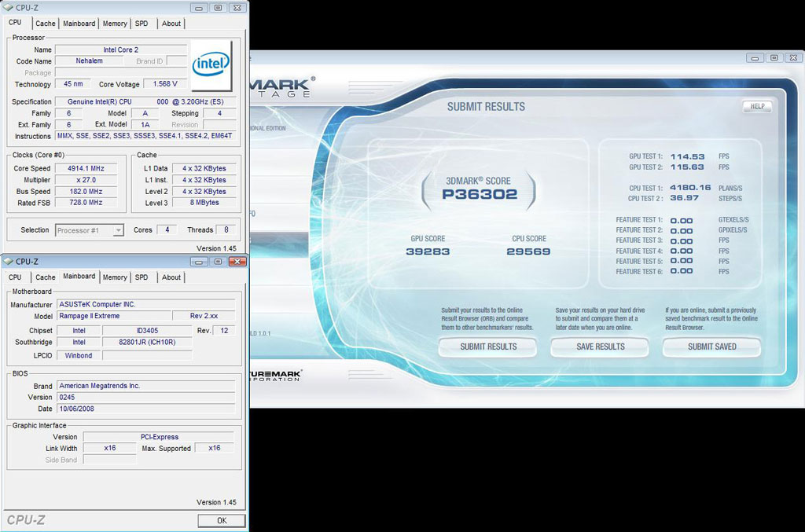
Task: Click the Threads value 8
Action: click(226, 229)
